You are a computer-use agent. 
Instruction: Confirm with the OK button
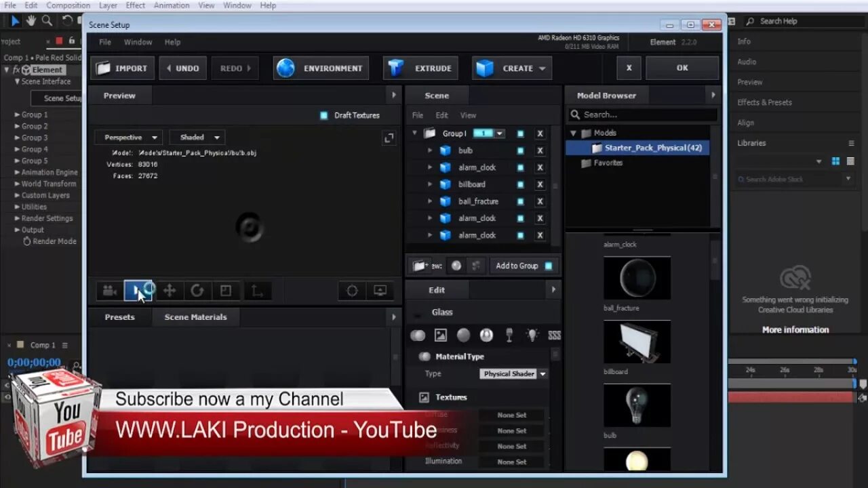pyautogui.click(x=682, y=68)
